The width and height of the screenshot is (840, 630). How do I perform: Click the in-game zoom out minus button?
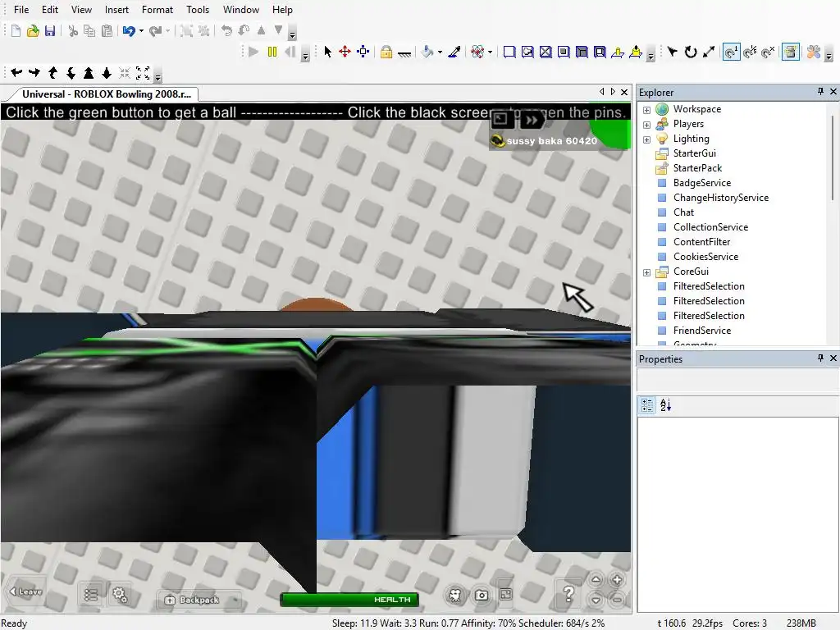617,600
